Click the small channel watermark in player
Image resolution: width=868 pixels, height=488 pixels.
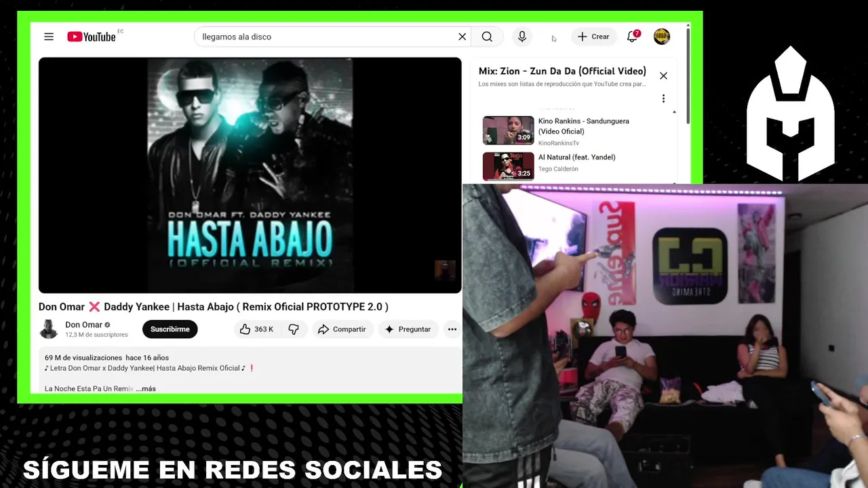[445, 270]
